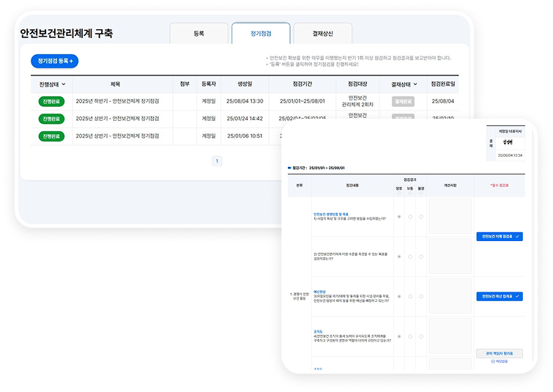Switch to the 등록 tab
Screen dimensions: 553x392
coord(198,34)
